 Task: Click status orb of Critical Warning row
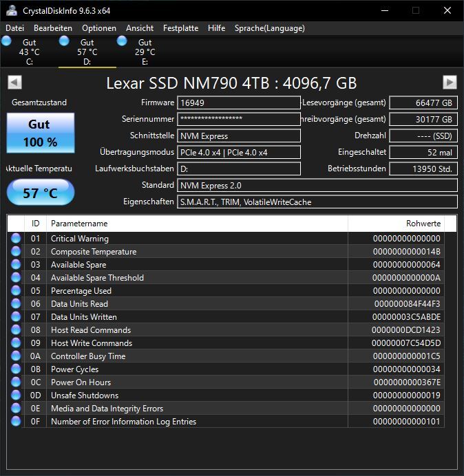[x=16, y=238]
